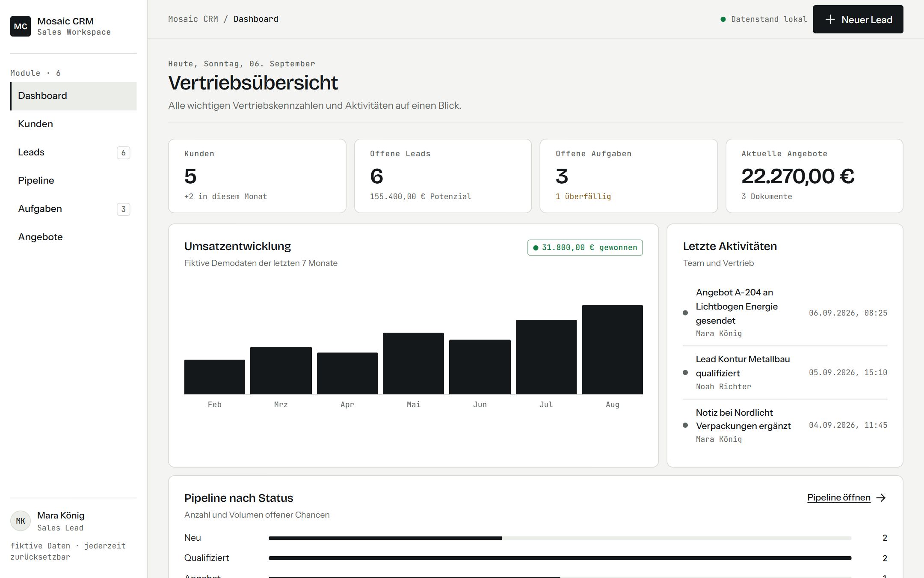Image resolution: width=924 pixels, height=578 pixels.
Task: Click 155.400,00 € Potenzial text
Action: [x=421, y=197]
